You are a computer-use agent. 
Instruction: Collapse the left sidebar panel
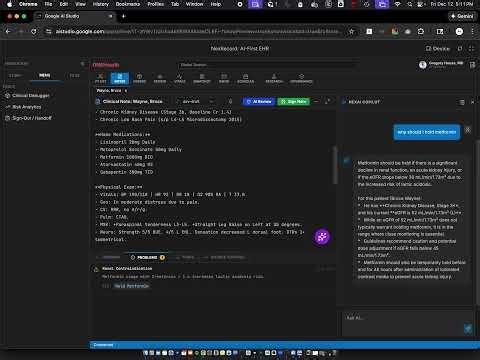pyautogui.click(x=82, y=64)
